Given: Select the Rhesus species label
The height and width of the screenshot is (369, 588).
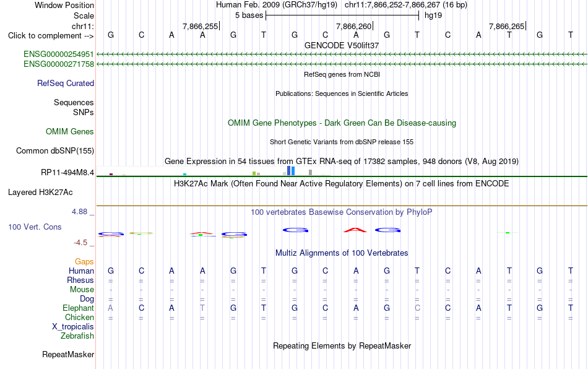Looking at the screenshot, I should coord(80,280).
